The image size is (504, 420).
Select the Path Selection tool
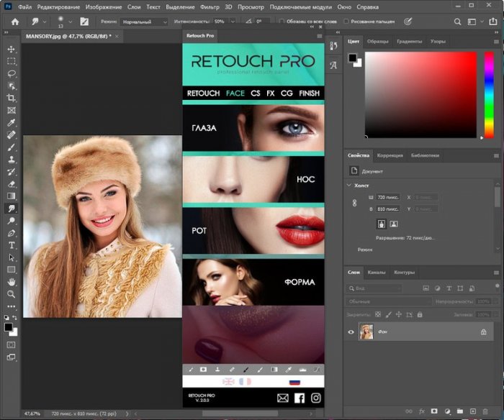click(x=12, y=257)
